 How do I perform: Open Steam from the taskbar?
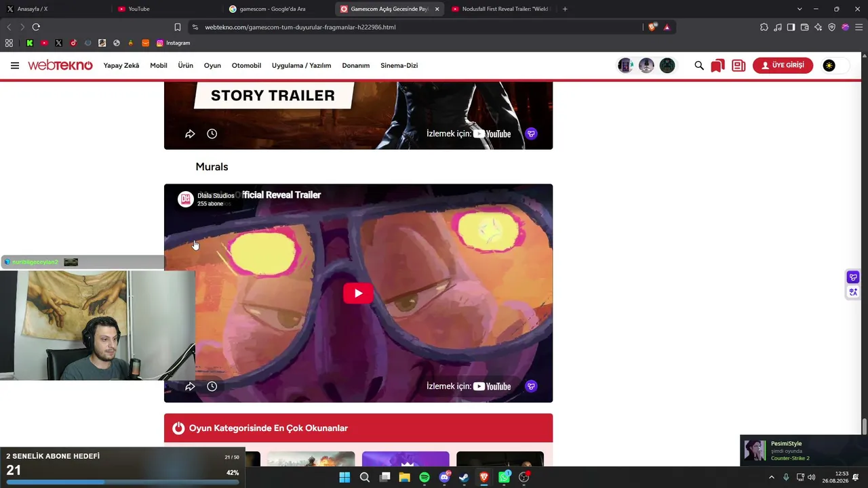464,477
